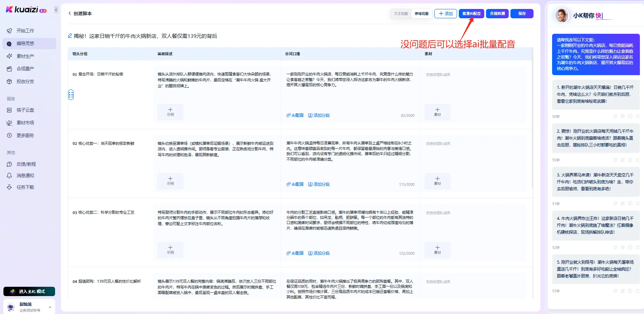
Task: Click suggestion 3 火锅界黑马来袭
Action: pyautogui.click(x=596, y=182)
